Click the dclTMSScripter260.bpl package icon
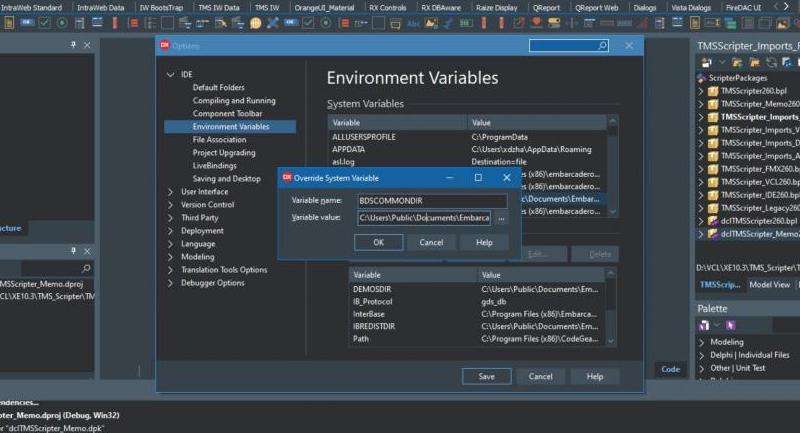 click(x=713, y=220)
